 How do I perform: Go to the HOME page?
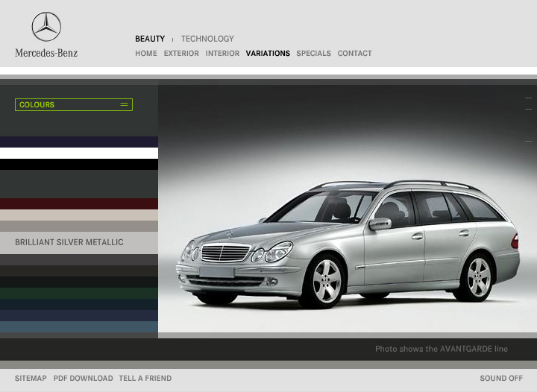tap(146, 54)
